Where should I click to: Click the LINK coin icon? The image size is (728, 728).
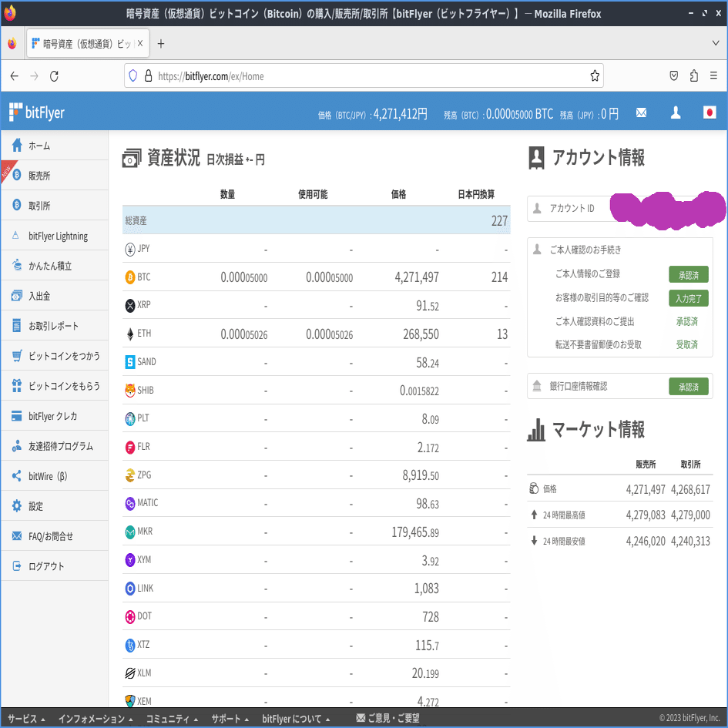(130, 589)
